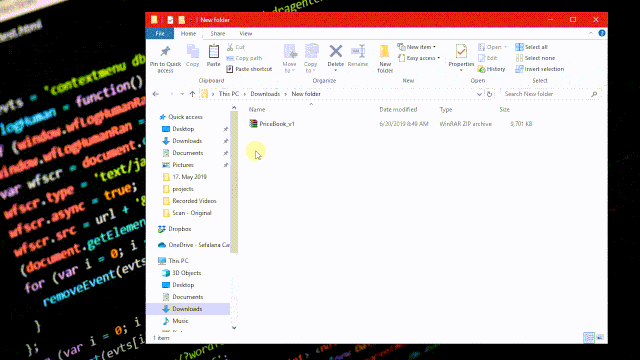
Task: Click the Help question mark icon
Action: pos(602,33)
